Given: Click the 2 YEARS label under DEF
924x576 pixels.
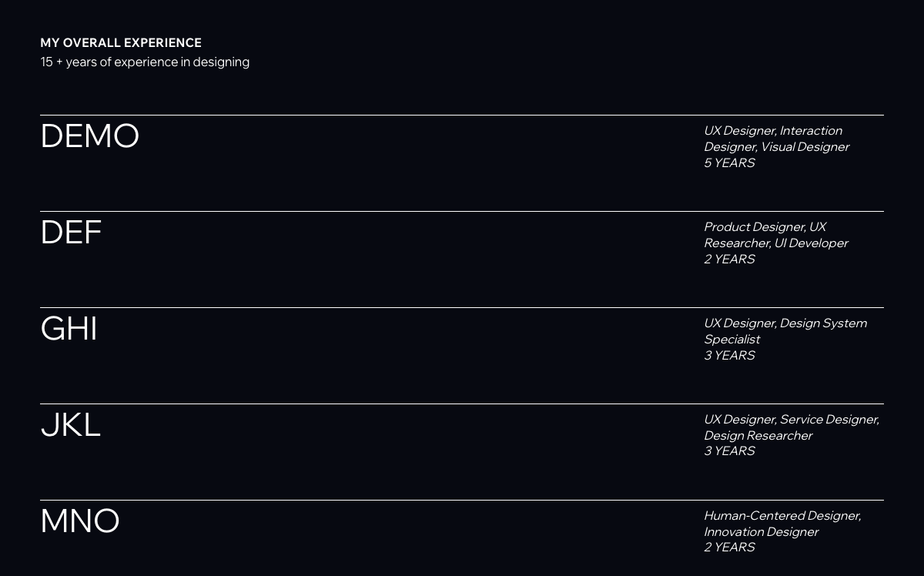Looking at the screenshot, I should tap(729, 259).
